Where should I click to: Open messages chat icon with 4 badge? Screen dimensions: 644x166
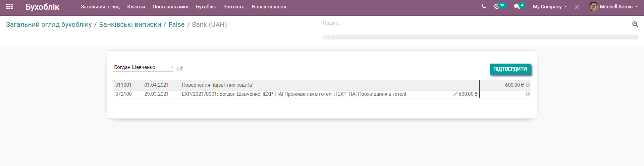519,6
